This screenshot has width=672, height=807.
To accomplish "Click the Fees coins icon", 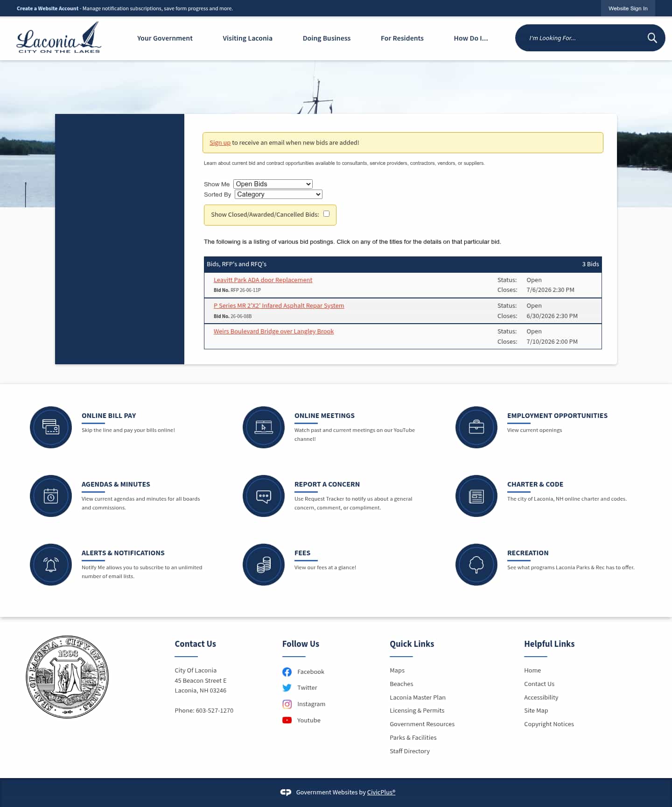I will point(264,565).
